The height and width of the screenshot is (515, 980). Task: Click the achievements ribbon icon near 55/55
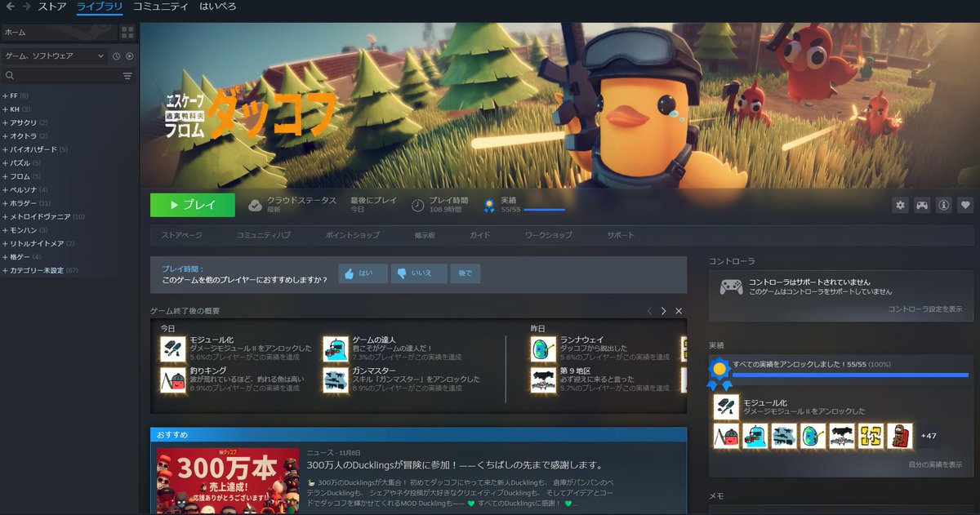[x=489, y=206]
